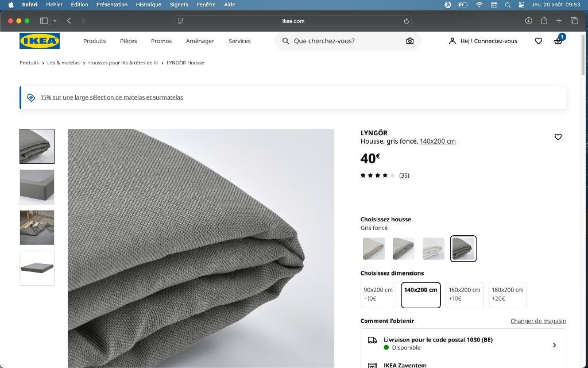The height and width of the screenshot is (368, 588).
Task: Open a new Safari tab
Action: [x=559, y=21]
